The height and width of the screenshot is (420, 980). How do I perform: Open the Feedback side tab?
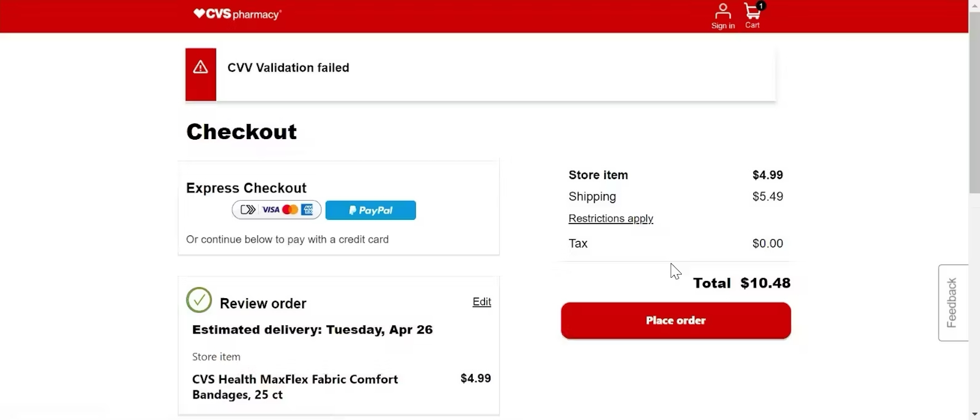coord(953,303)
